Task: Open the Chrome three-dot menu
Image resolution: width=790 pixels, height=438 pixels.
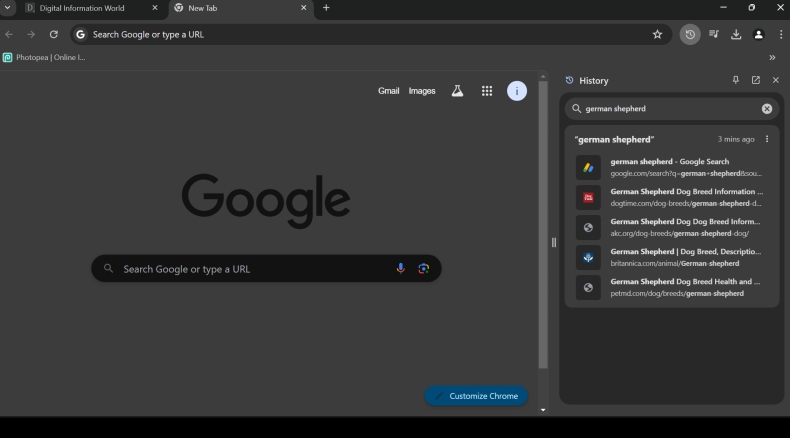Action: coord(781,34)
